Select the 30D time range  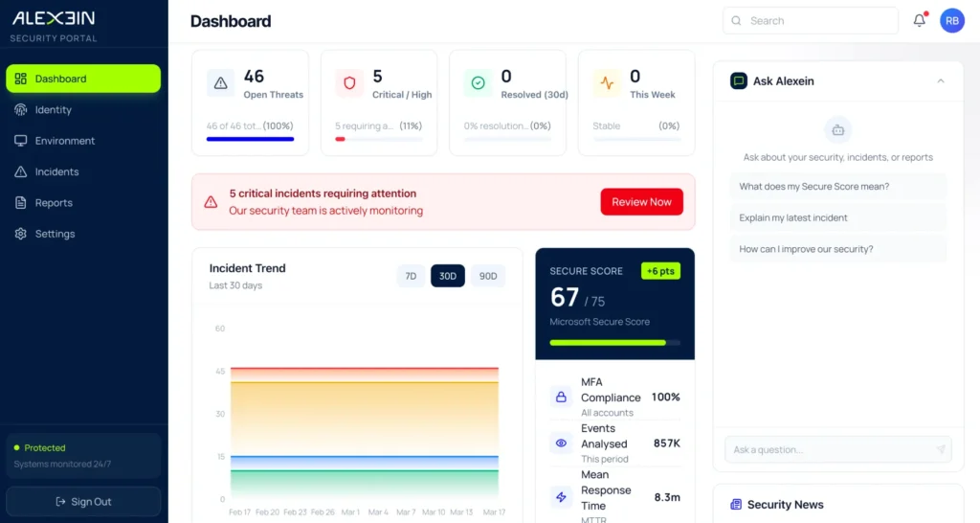(x=447, y=276)
